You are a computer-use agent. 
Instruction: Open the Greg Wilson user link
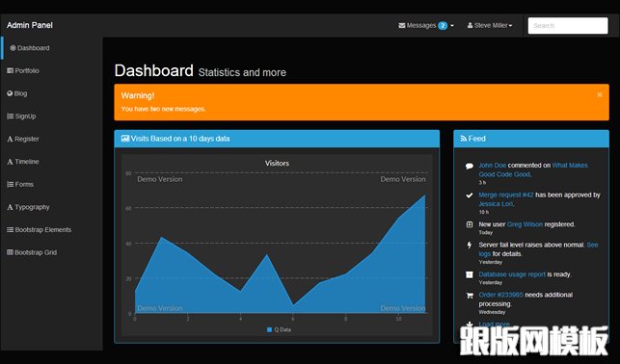[x=525, y=224]
